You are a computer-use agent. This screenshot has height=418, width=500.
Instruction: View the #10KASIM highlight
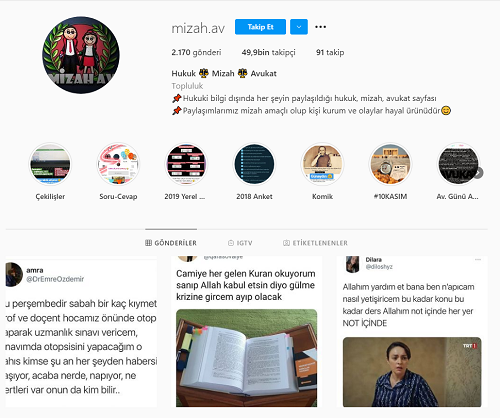pos(390,164)
